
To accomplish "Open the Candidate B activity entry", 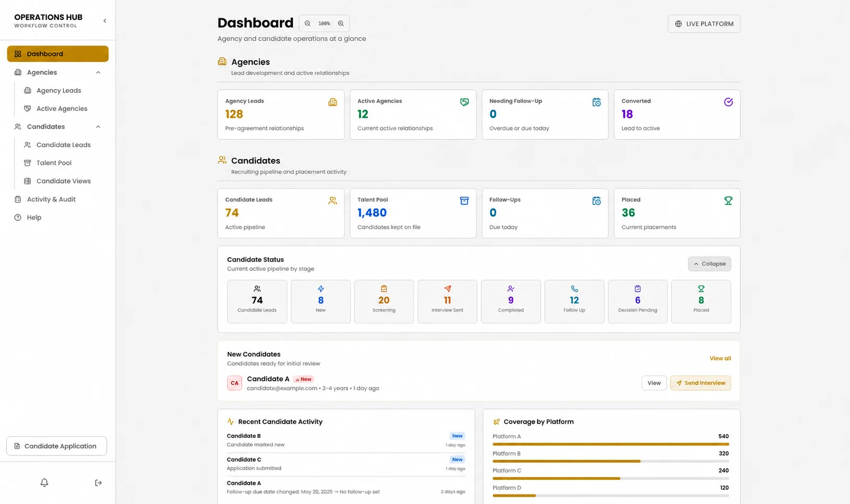I will click(346, 440).
